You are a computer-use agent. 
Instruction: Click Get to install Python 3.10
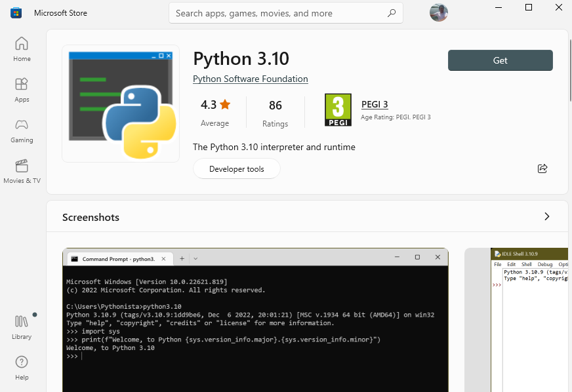point(500,60)
